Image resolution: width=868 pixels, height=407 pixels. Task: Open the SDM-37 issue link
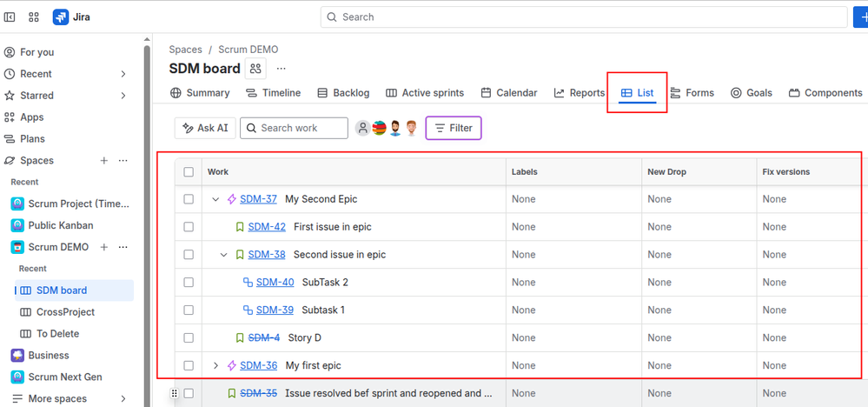click(x=259, y=199)
